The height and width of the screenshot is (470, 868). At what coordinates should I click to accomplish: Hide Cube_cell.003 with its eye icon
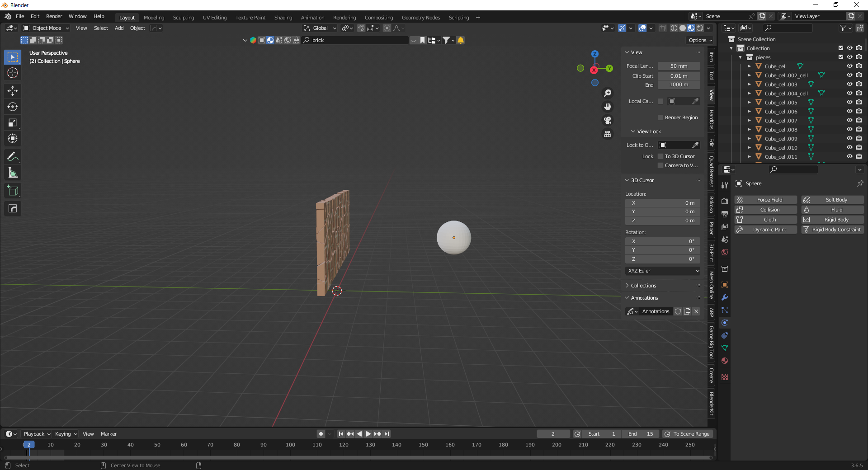click(849, 84)
